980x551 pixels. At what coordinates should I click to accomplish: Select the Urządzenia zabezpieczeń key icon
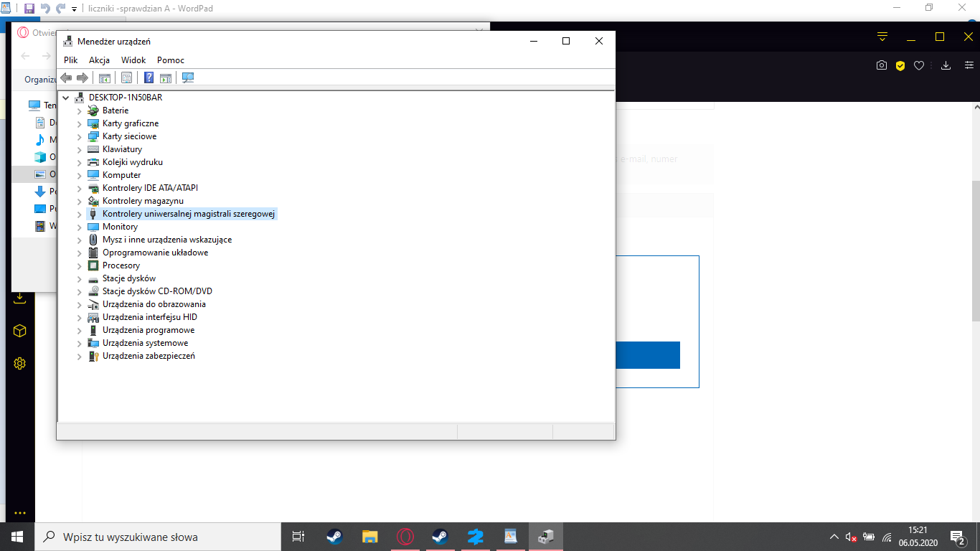[x=93, y=356]
